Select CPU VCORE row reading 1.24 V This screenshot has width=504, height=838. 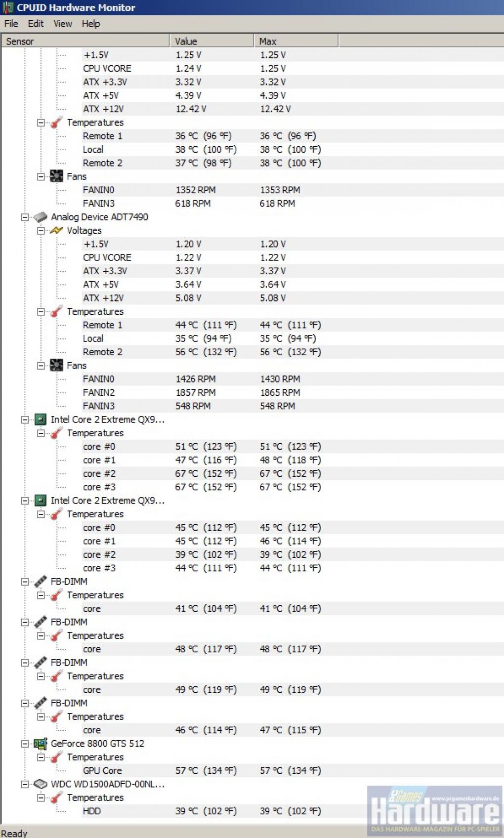point(293,68)
